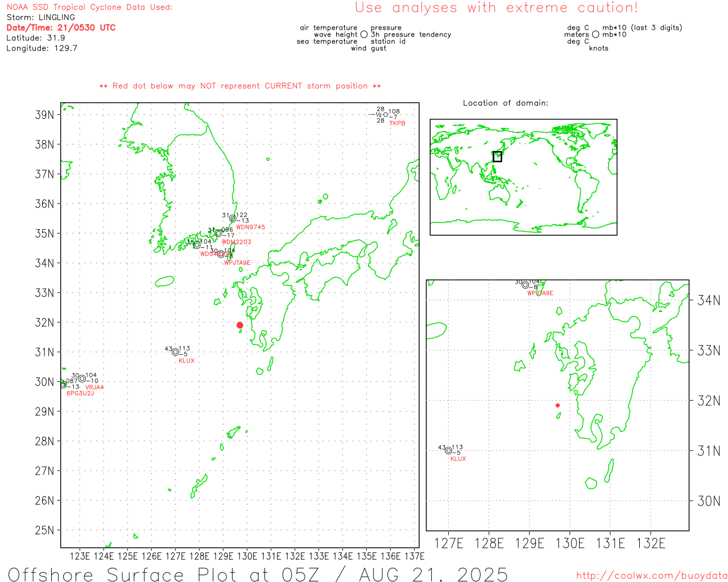Click 32N latitude label on main map
Viewport: 728px width, 582px height.
click(44, 323)
